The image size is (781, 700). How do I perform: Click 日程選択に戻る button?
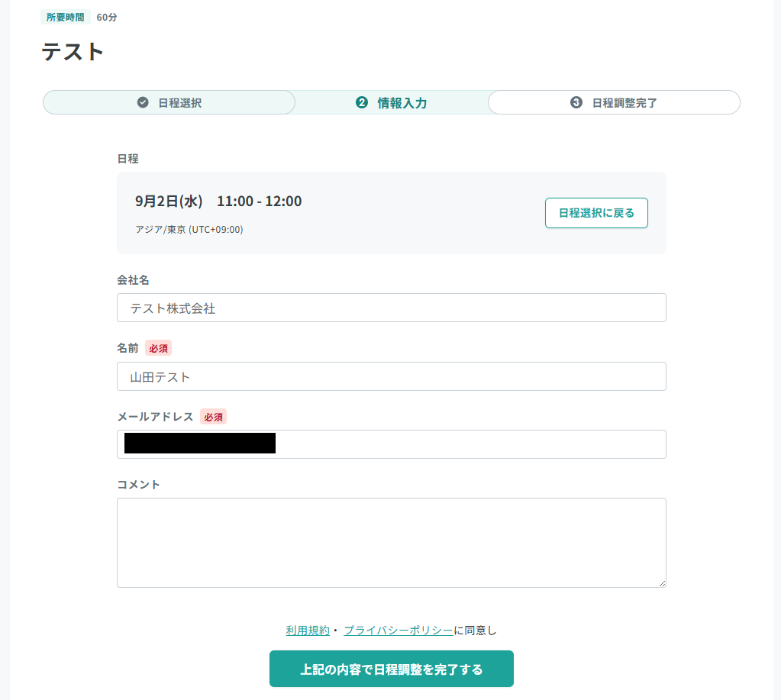[596, 213]
